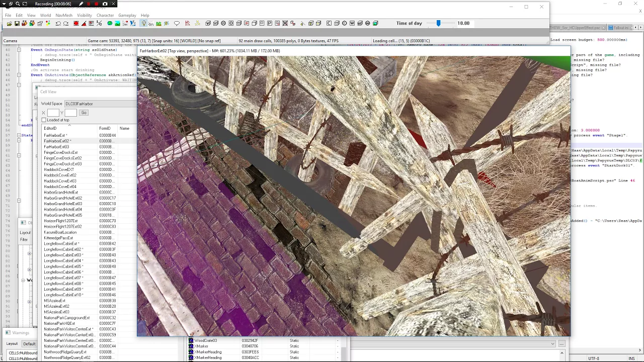This screenshot has height=362, width=644.
Task: Toggle Snap to Angle percent icon
Action: (99, 23)
